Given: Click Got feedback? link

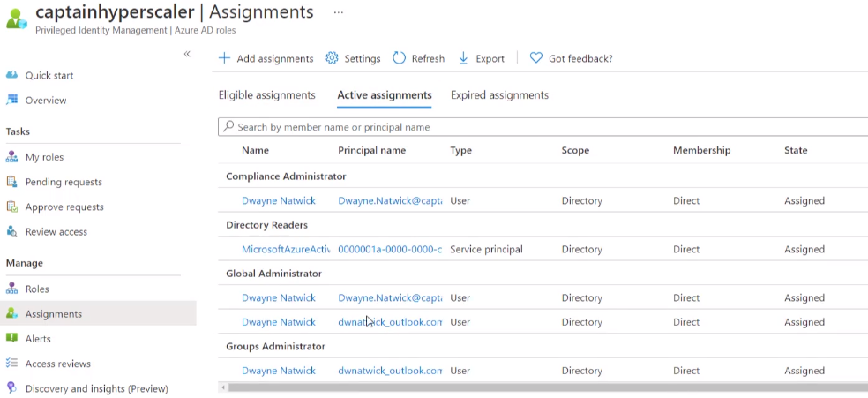Looking at the screenshot, I should 580,58.
